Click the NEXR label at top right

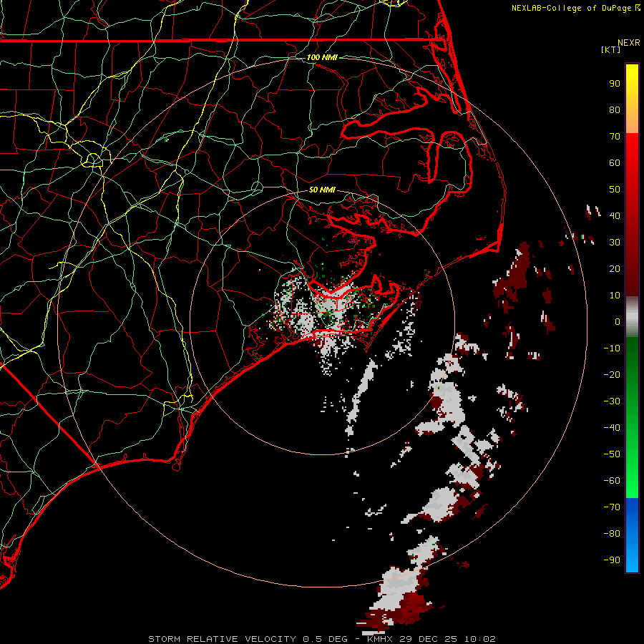point(629,43)
